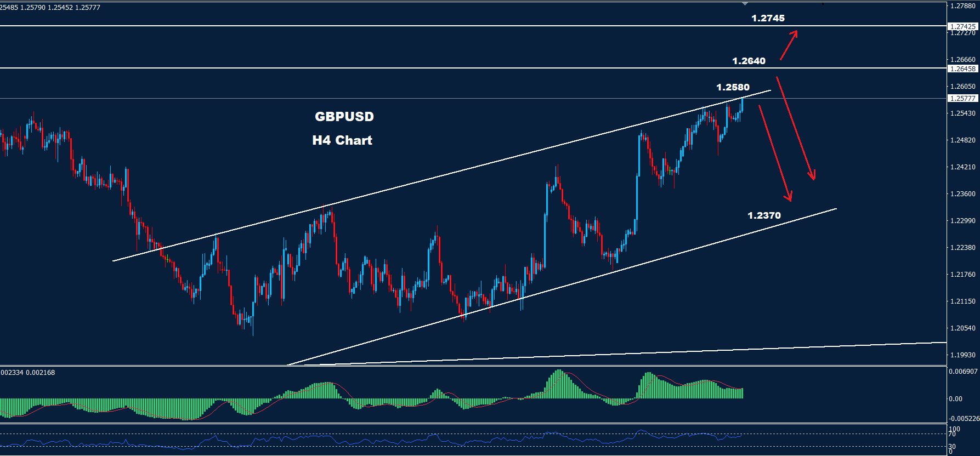Select the GBPUSD title text label
The image size is (980, 456).
(x=344, y=117)
